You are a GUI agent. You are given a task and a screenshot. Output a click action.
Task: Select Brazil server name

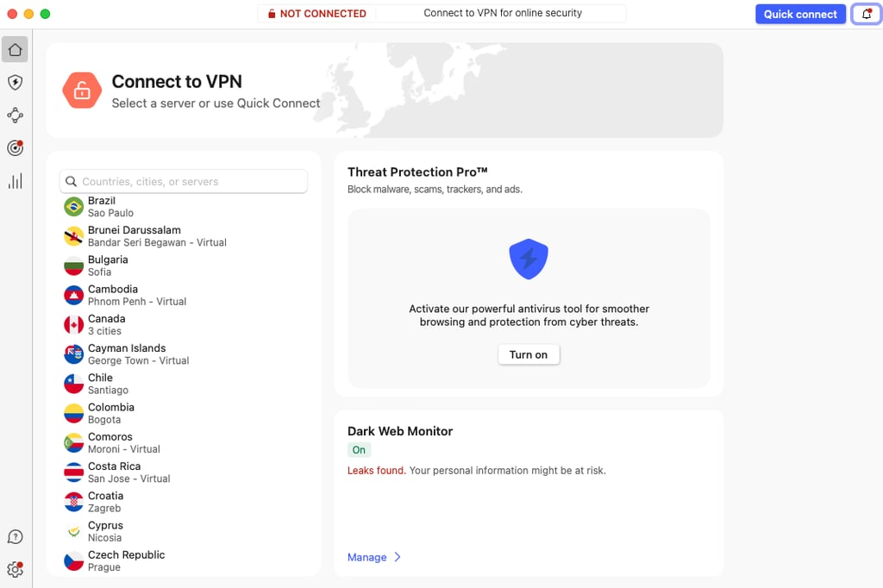coord(102,201)
